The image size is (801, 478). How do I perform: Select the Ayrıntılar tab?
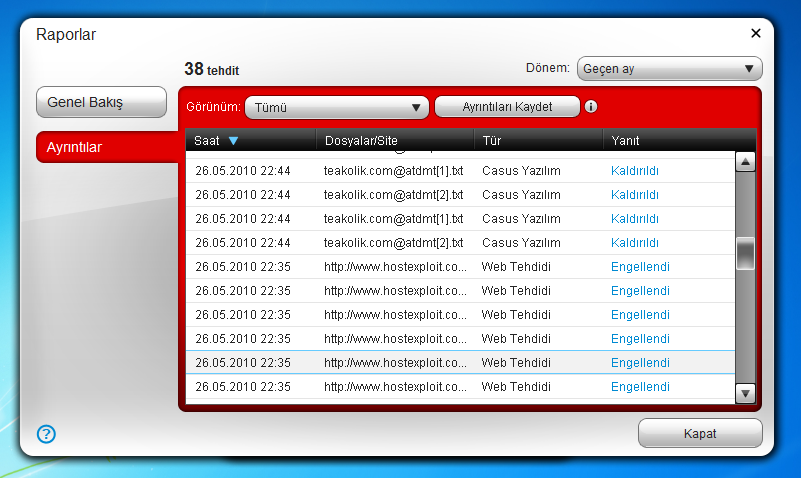[107, 147]
